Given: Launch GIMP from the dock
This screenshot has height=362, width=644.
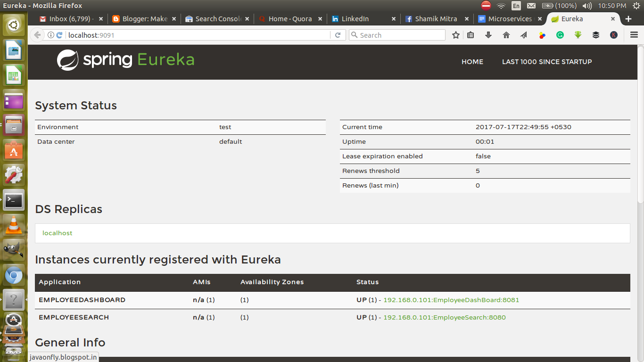Looking at the screenshot, I should [14, 250].
